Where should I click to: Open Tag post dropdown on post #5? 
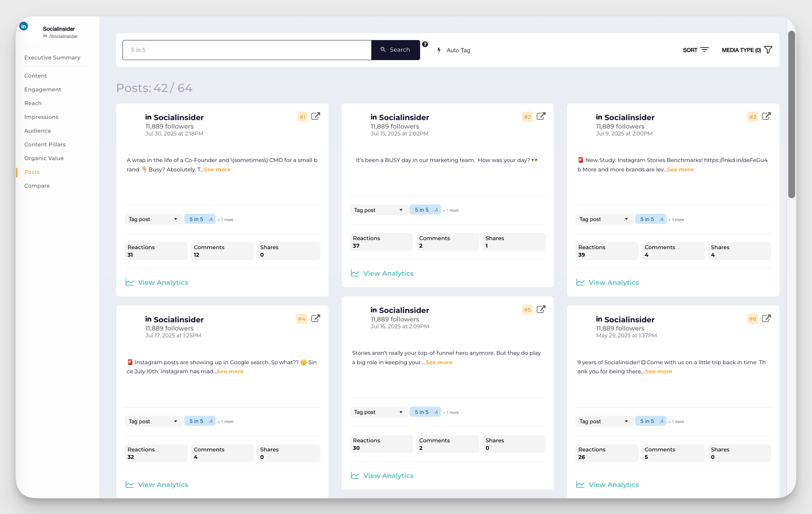coord(378,412)
